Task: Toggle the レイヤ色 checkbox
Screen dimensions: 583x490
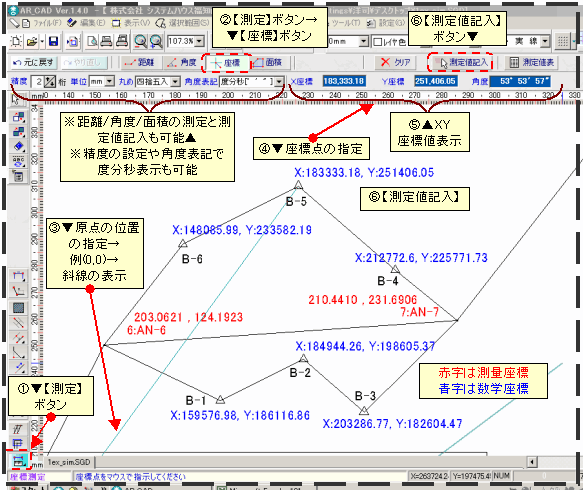Action: click(x=378, y=42)
